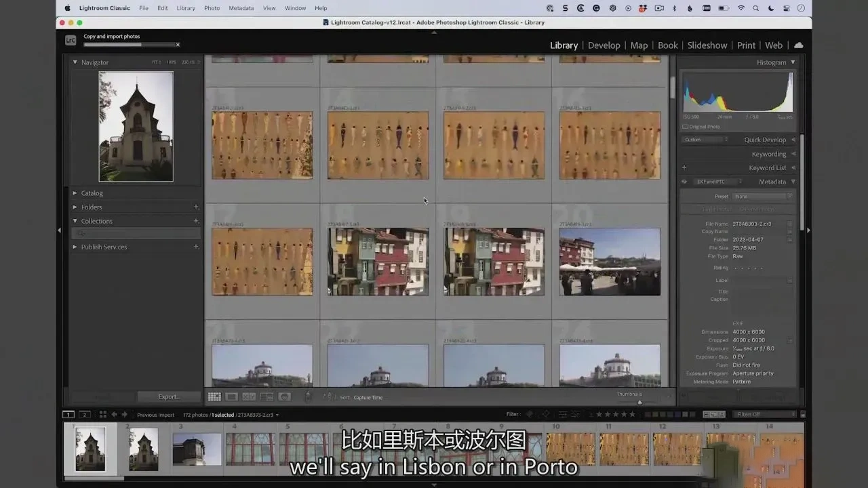Viewport: 868px width, 488px height.
Task: Add a keyword with Keyword List plus icon
Action: [x=684, y=167]
